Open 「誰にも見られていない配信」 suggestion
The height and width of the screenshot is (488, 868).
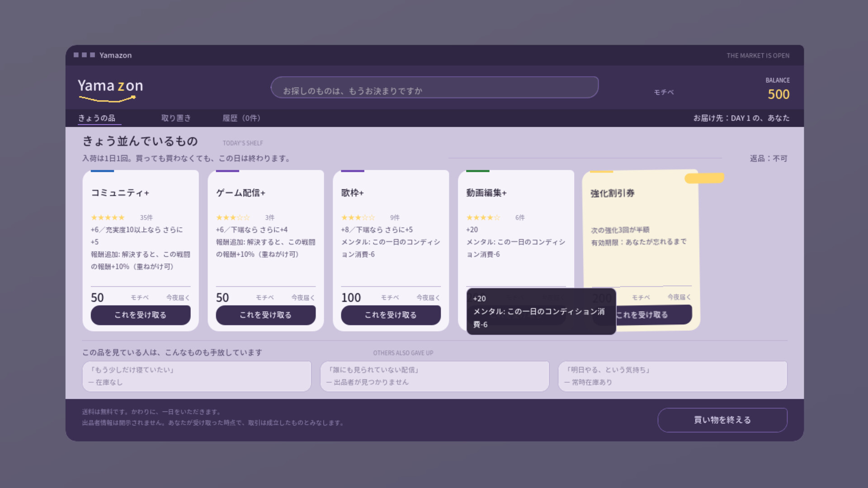click(434, 376)
